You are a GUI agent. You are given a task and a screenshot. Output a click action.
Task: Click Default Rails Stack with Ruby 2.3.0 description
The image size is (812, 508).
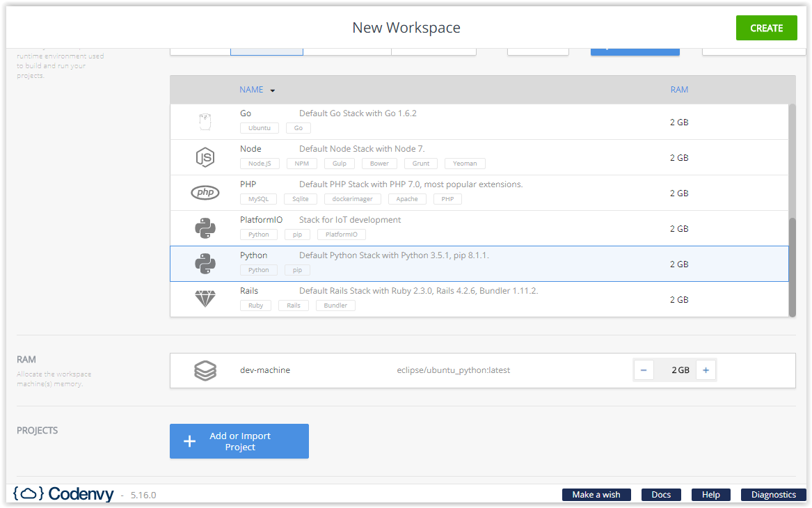click(418, 291)
